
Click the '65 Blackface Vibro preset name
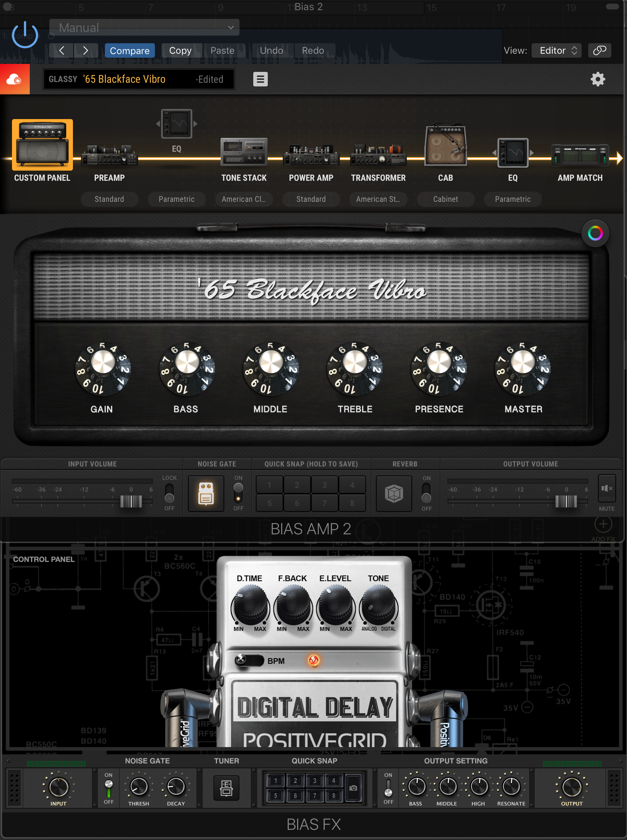pyautogui.click(x=124, y=79)
